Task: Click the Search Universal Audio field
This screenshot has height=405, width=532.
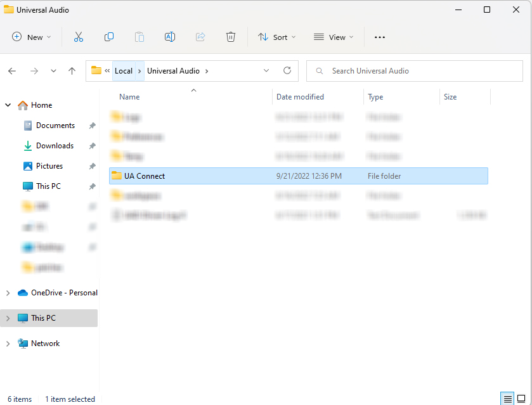Action: pyautogui.click(x=418, y=71)
